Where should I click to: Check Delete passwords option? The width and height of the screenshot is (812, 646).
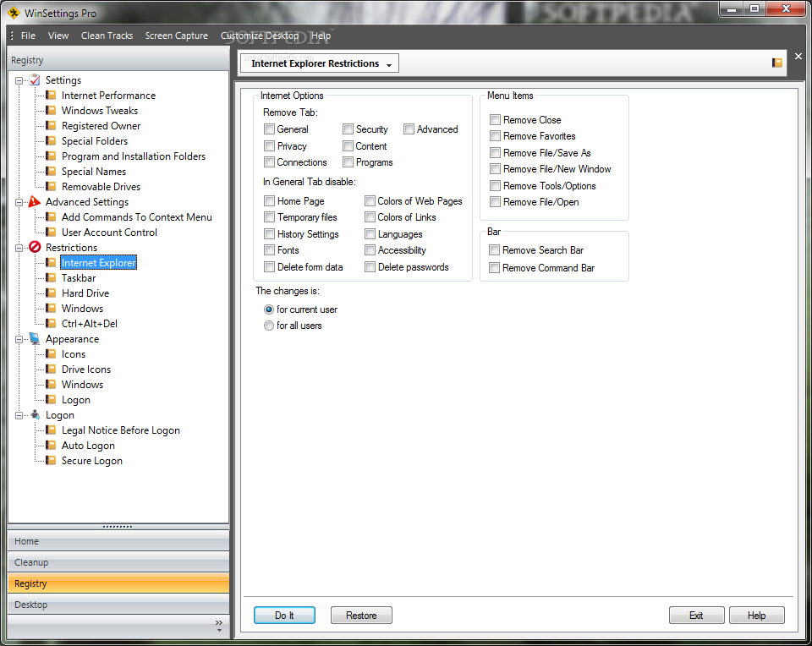(370, 267)
